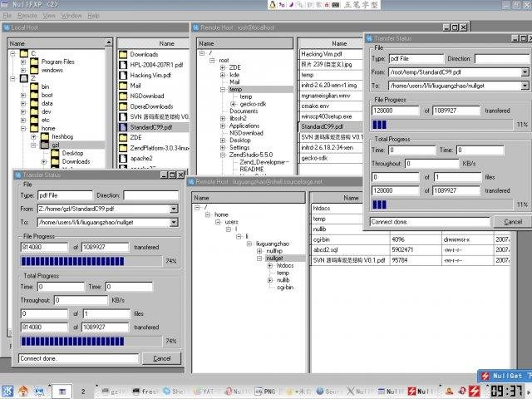The image size is (532, 399).
Task: Click the Type field showing pdf File
Action: [x=416, y=59]
